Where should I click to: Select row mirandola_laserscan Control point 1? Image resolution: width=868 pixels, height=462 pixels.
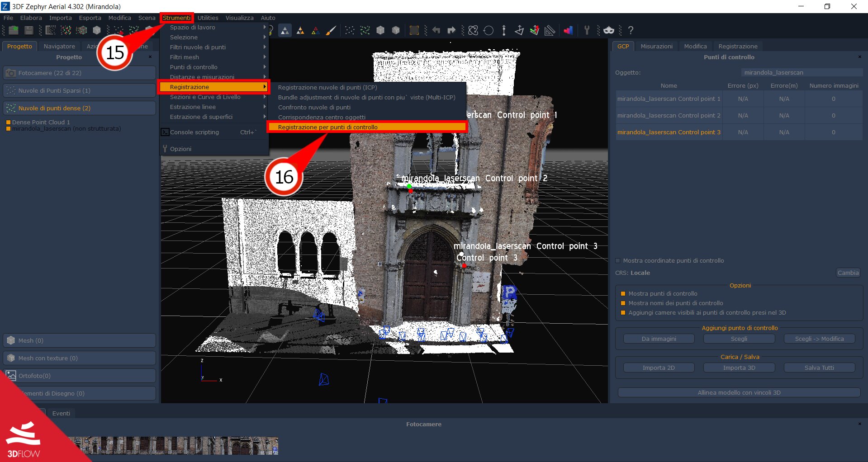739,99
